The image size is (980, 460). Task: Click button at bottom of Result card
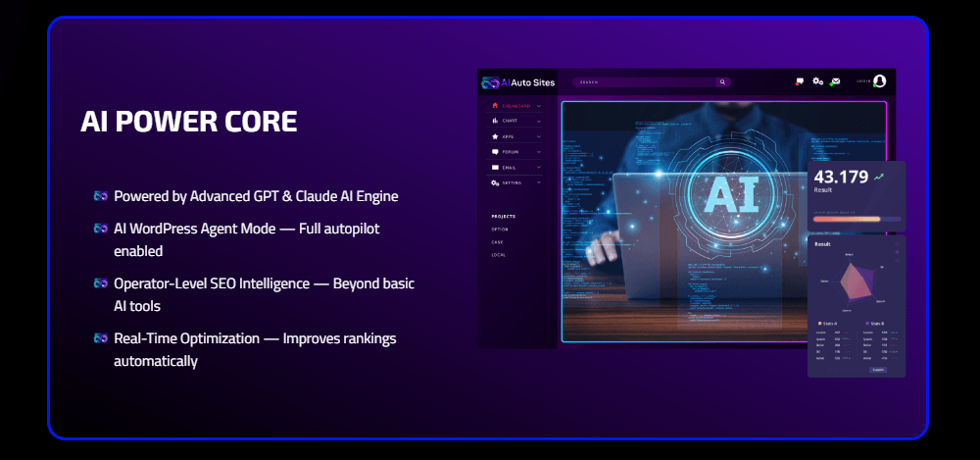click(878, 370)
